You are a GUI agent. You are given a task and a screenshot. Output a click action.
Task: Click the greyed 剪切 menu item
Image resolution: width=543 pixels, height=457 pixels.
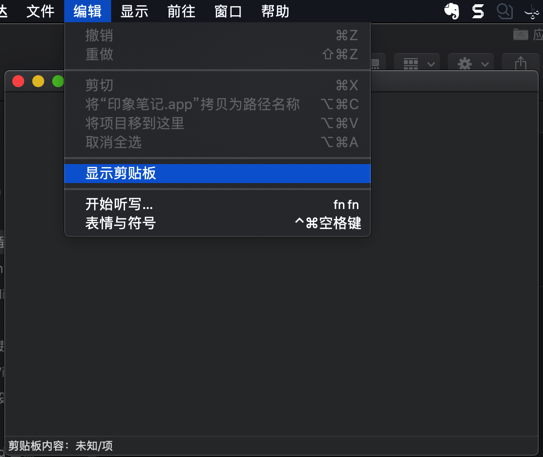pyautogui.click(x=217, y=85)
